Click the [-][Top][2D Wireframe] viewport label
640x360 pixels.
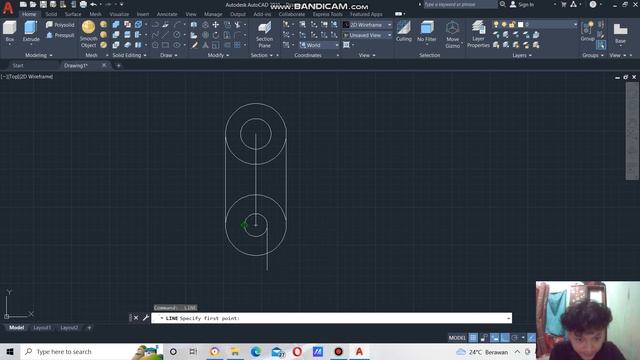pos(27,76)
